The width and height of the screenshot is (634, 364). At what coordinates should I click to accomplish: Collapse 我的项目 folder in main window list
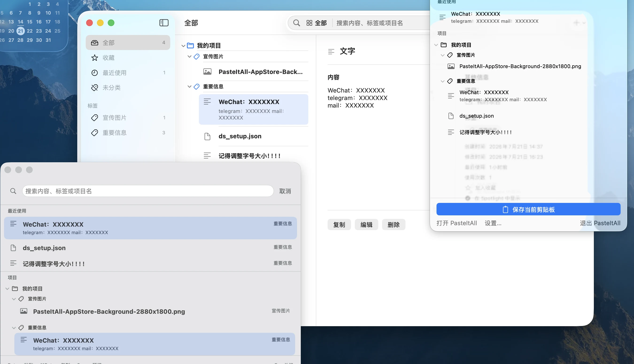[183, 46]
